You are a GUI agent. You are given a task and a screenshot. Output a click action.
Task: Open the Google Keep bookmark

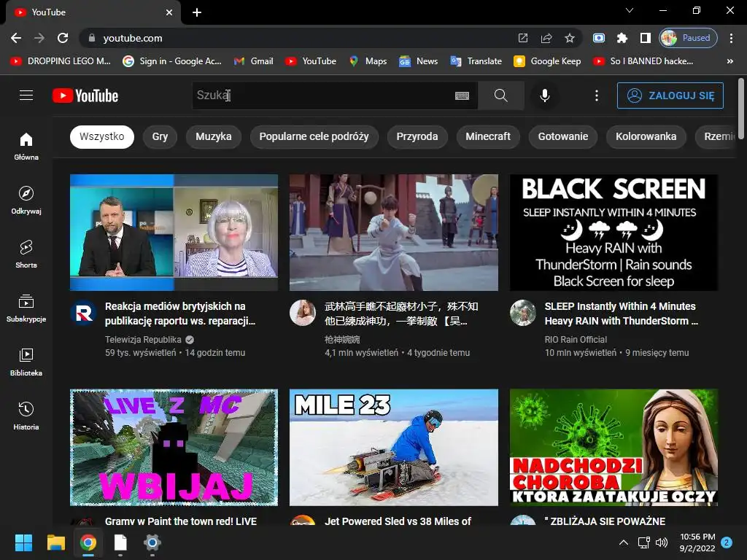tap(547, 61)
